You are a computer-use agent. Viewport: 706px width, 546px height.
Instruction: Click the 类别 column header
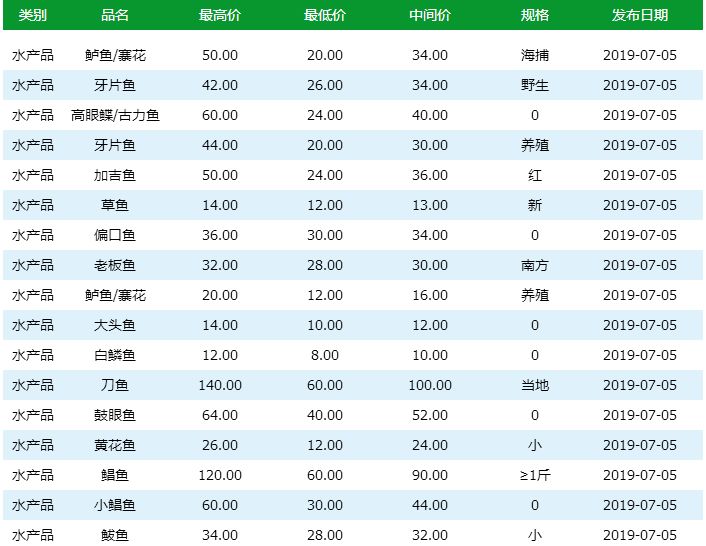(x=32, y=15)
